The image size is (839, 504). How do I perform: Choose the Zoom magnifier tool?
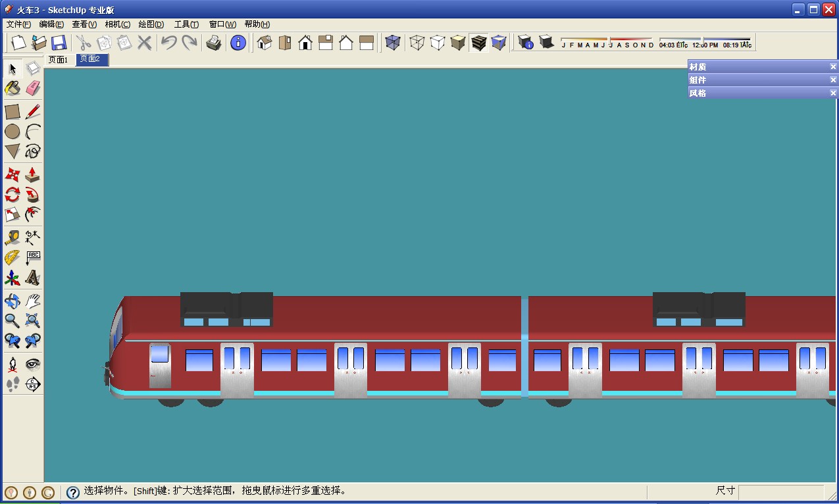pyautogui.click(x=12, y=321)
